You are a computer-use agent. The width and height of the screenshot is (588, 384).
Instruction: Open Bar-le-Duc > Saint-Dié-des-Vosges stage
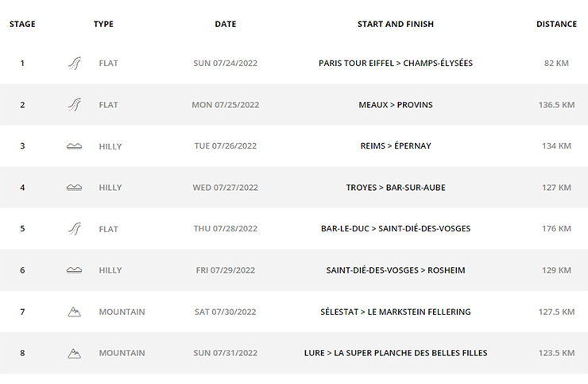(396, 228)
